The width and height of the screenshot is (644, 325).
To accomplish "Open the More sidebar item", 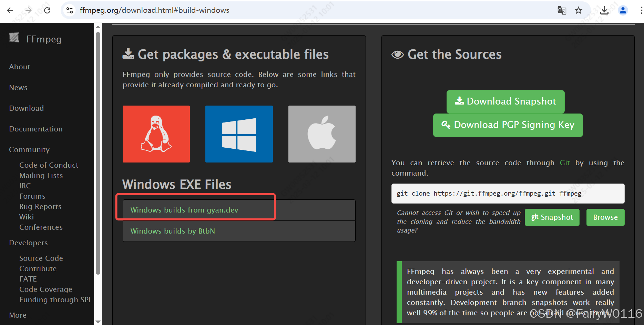I will [x=18, y=315].
